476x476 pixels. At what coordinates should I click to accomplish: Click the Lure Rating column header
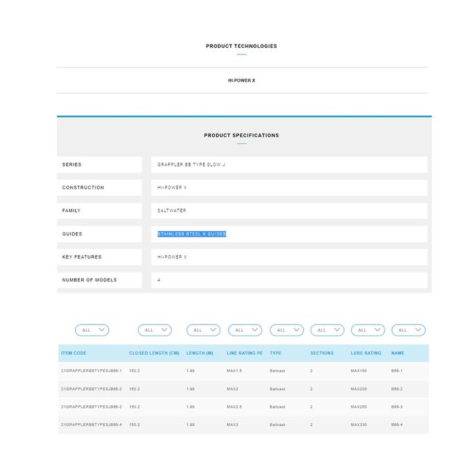(366, 353)
